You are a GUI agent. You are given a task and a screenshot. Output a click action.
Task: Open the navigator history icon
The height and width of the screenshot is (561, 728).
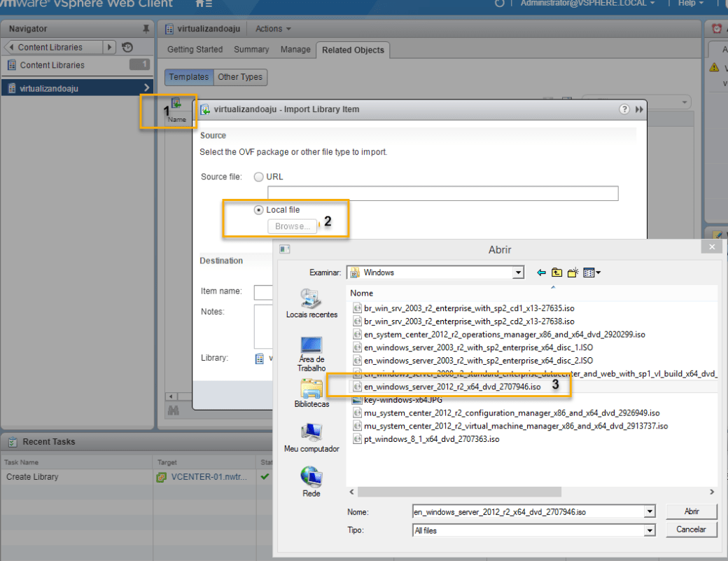tap(127, 48)
